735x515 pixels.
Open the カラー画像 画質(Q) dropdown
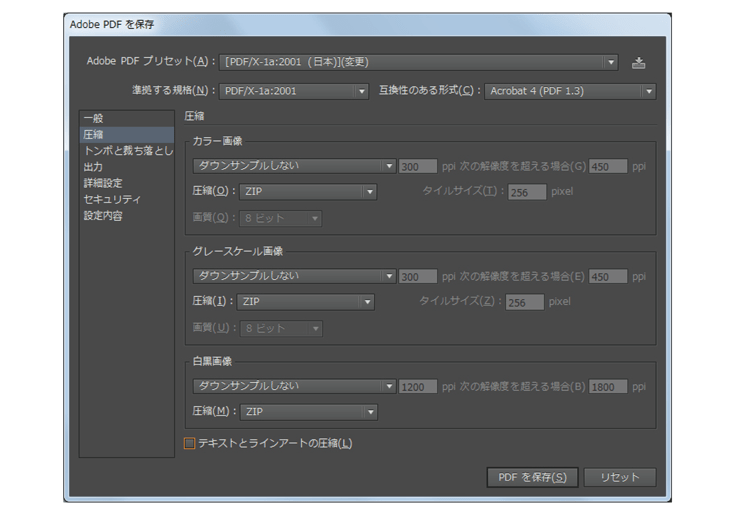(x=280, y=218)
